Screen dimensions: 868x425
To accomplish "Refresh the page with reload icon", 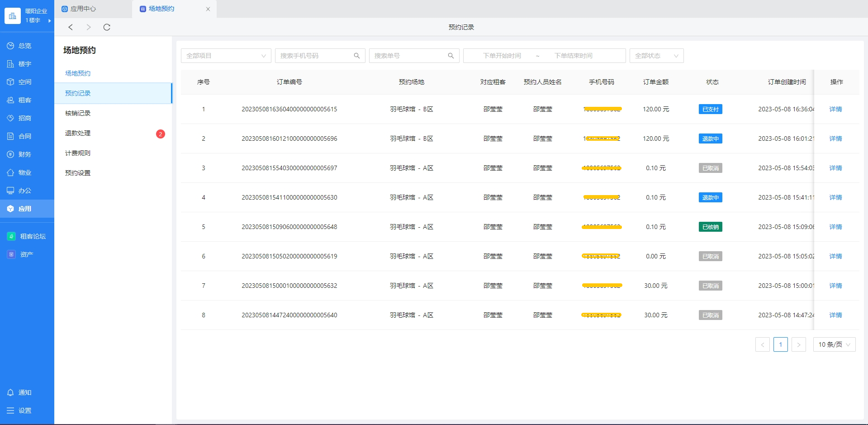I will [x=107, y=27].
